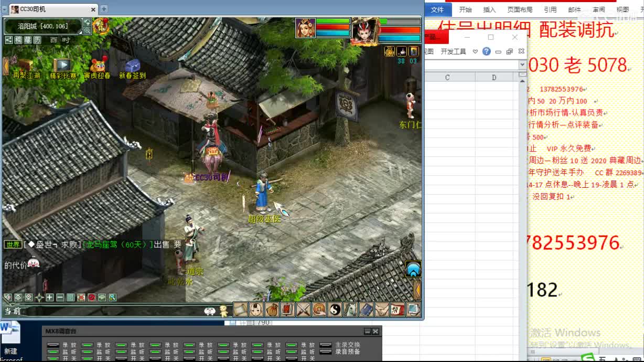The width and height of the screenshot is (644, 362).
Task: Click the monitor system settings icon
Action: [x=413, y=310]
